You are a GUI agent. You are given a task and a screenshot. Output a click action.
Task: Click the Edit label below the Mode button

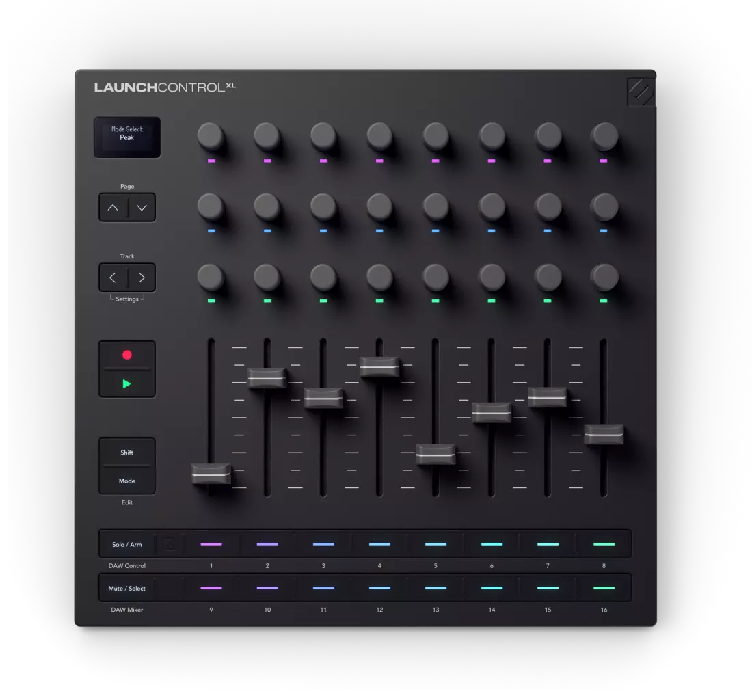tap(127, 502)
